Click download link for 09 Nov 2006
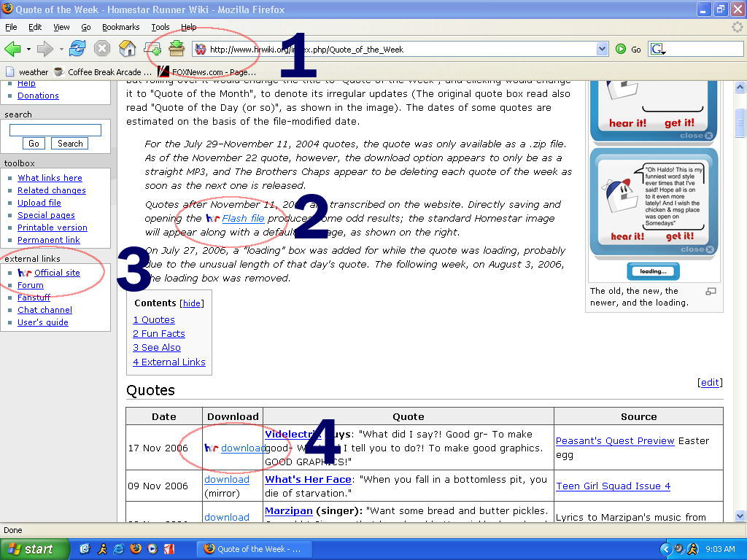 click(227, 479)
